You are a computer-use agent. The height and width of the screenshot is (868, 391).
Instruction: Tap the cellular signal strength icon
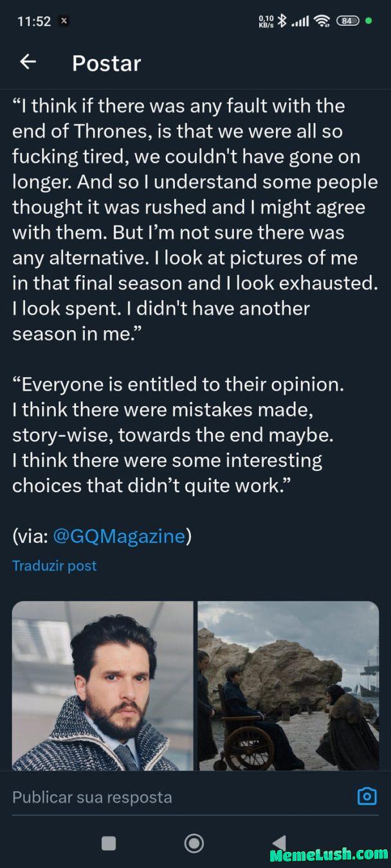[x=300, y=21]
